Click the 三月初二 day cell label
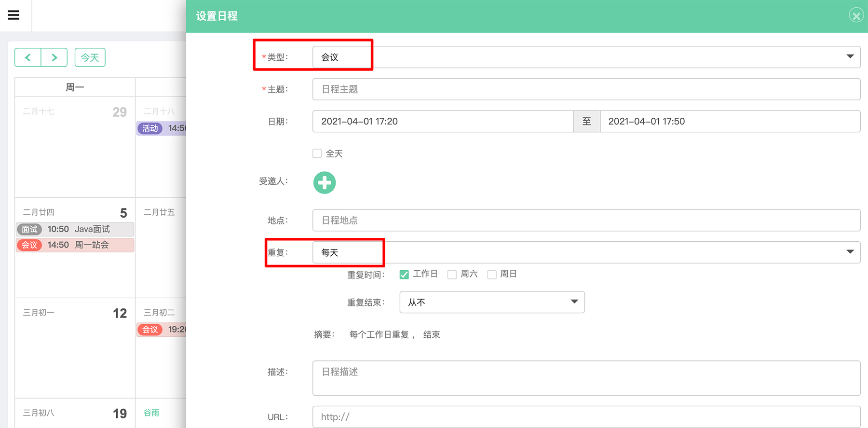Screen dimensions: 868x428 point(159,313)
